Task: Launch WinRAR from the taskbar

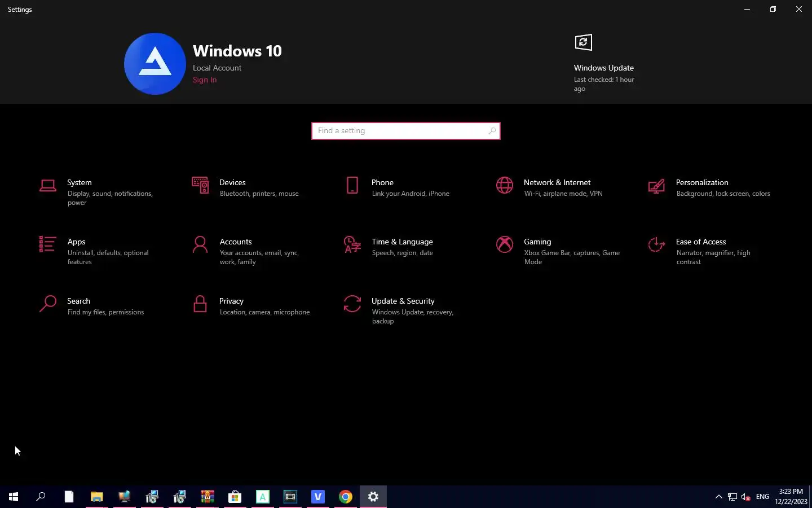Action: click(x=208, y=497)
